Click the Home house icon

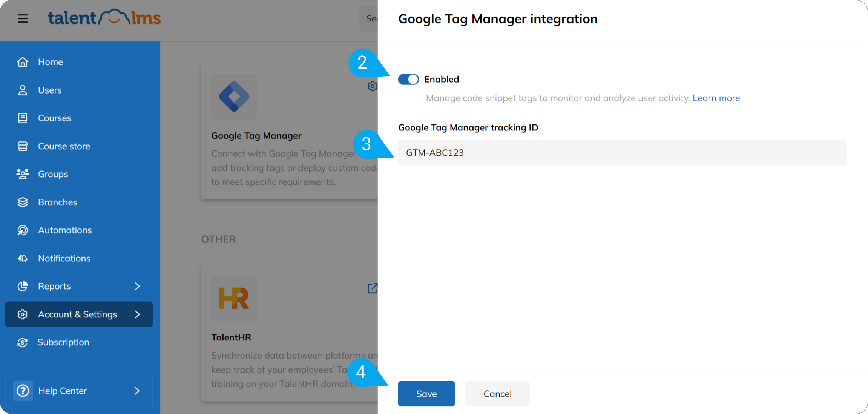[23, 62]
